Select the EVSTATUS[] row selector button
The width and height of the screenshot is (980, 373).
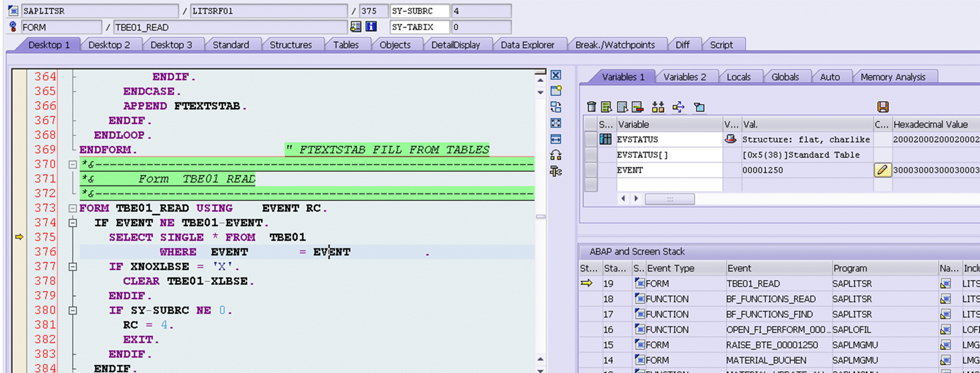[591, 155]
